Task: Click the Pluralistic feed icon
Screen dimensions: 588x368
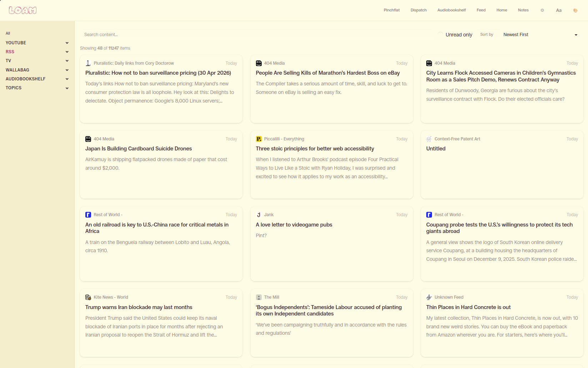Action: 88,63
